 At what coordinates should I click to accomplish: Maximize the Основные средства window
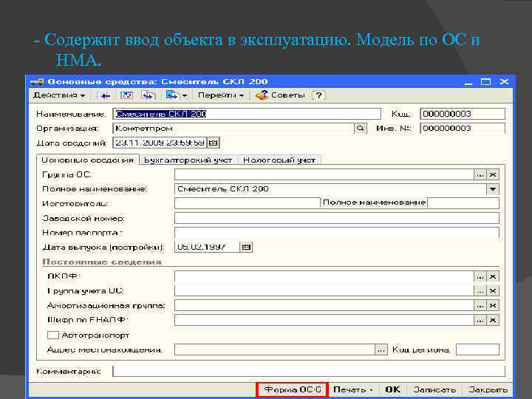(x=486, y=82)
